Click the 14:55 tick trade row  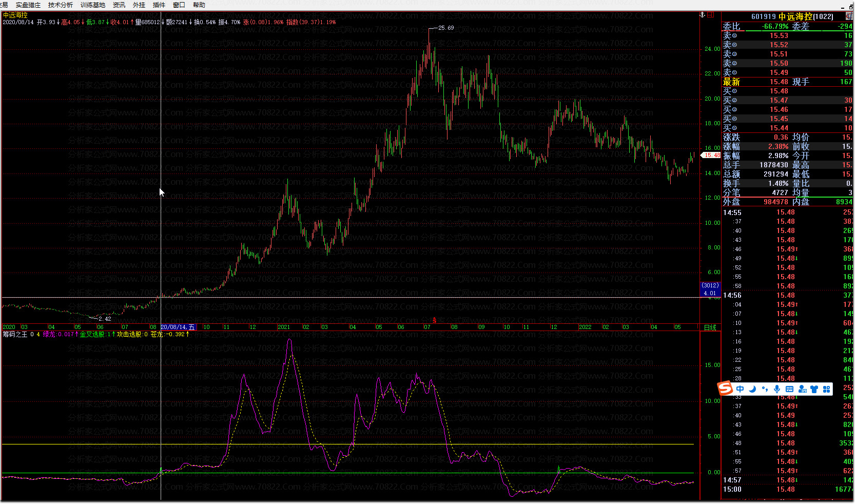click(787, 212)
